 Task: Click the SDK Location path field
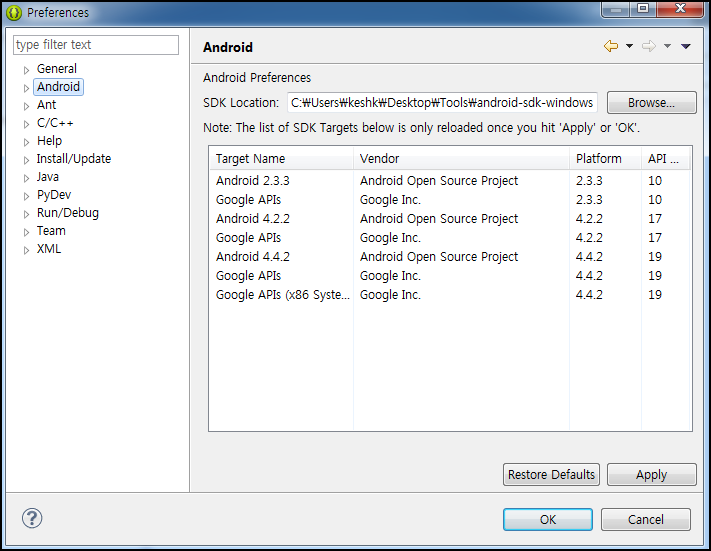(442, 102)
